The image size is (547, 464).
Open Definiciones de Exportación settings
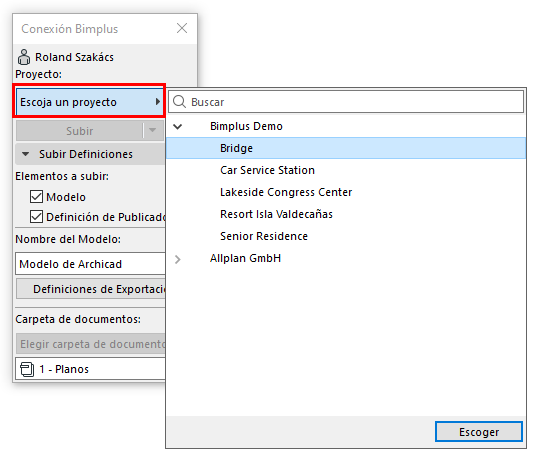point(91,289)
